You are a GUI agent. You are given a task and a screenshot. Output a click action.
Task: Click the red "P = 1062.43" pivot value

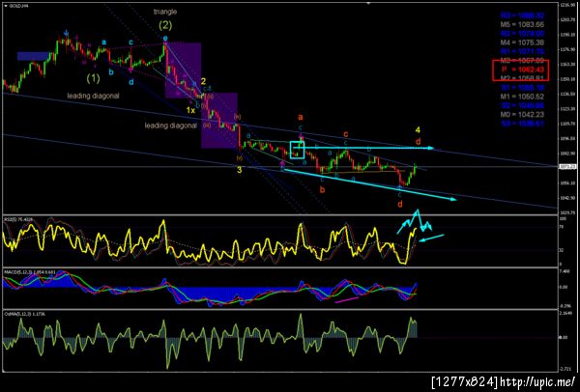[x=522, y=70]
